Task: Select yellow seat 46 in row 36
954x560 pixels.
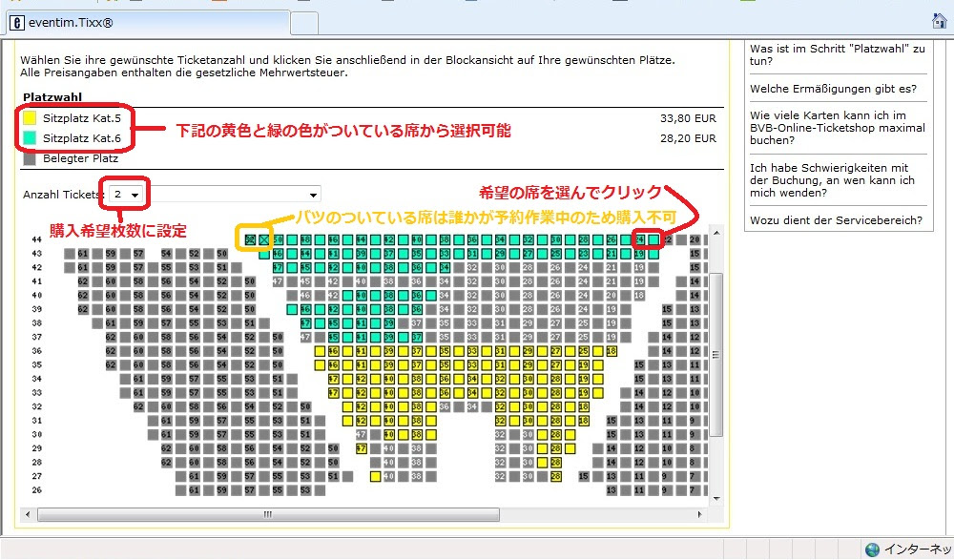Action: tap(333, 351)
